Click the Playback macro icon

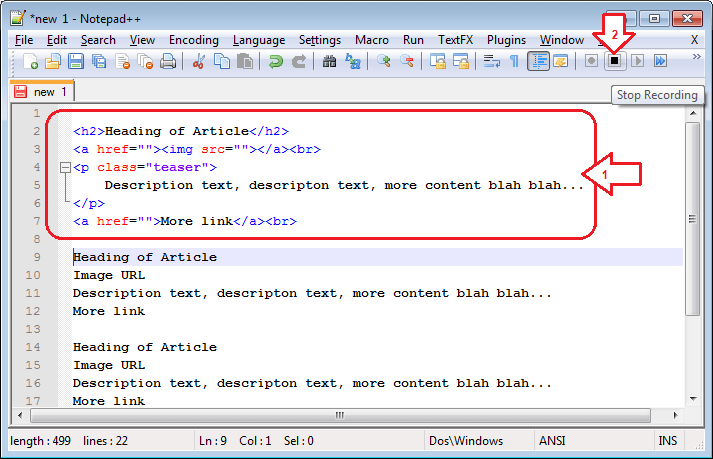click(x=637, y=61)
